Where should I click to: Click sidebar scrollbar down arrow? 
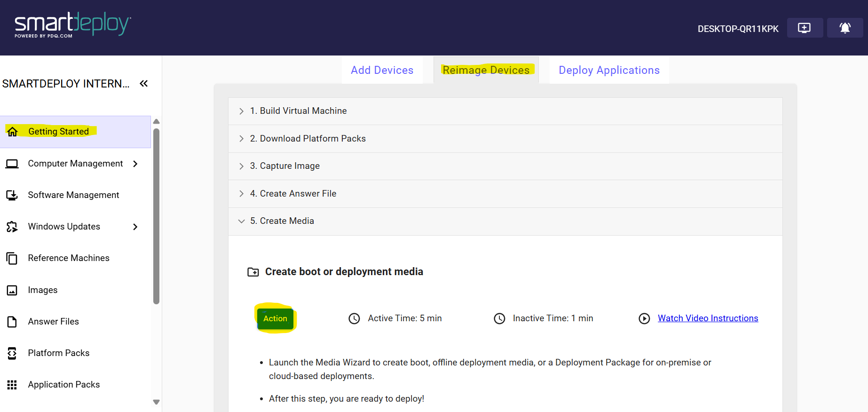tap(157, 402)
